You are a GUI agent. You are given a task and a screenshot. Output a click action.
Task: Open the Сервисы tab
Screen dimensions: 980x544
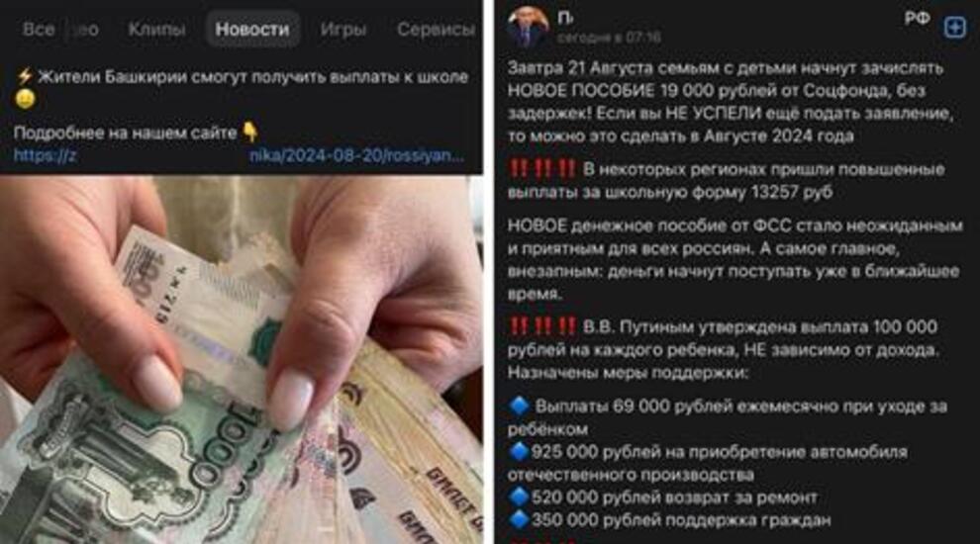pyautogui.click(x=436, y=30)
